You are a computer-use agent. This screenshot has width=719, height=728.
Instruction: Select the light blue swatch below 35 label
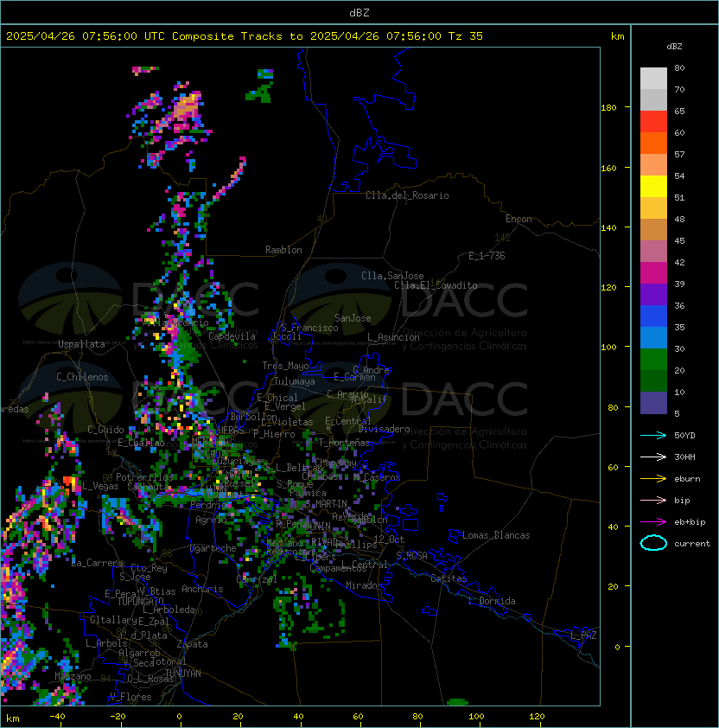[653, 338]
